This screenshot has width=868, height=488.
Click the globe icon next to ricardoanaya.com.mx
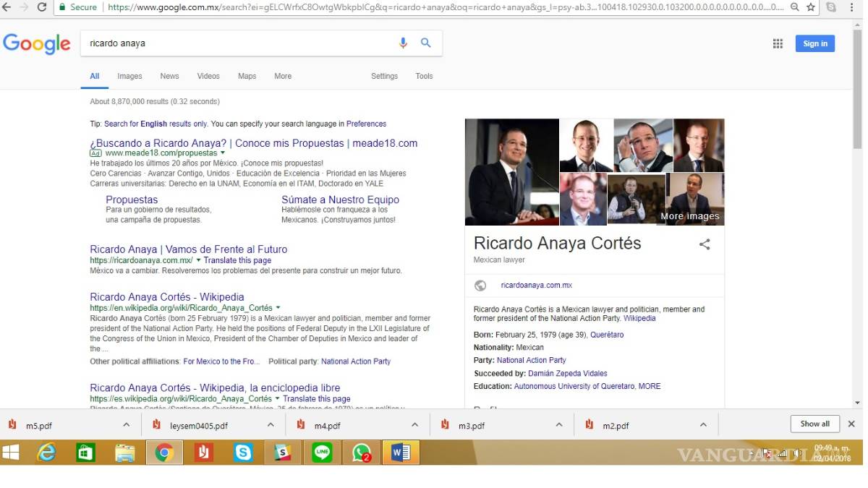click(x=480, y=286)
